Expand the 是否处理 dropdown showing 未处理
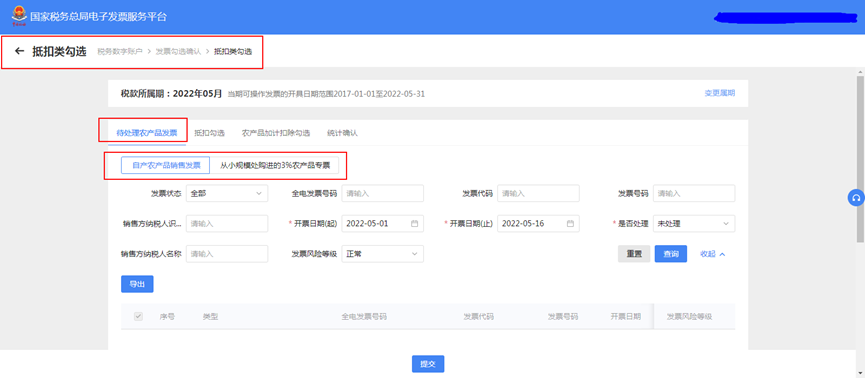865x378 pixels. [x=694, y=223]
